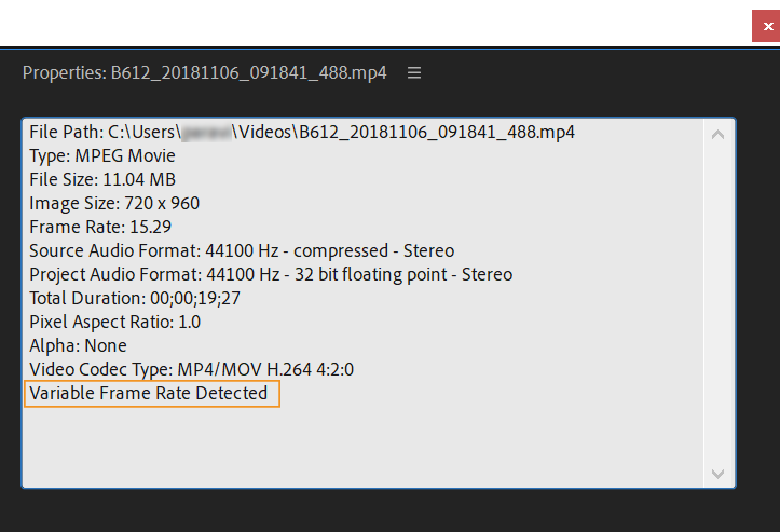780x532 pixels.
Task: Click the Project Audio Format line
Action: [x=271, y=275]
